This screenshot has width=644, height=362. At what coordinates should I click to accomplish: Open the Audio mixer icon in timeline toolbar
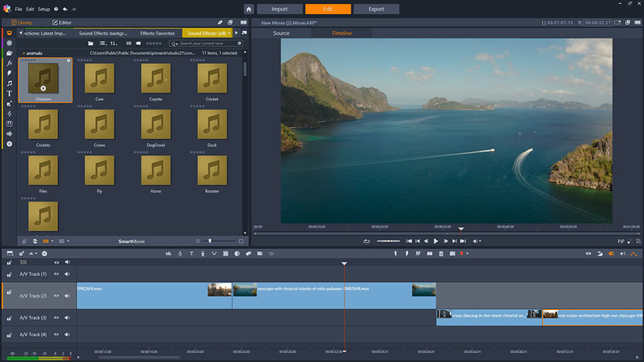pyautogui.click(x=168, y=254)
